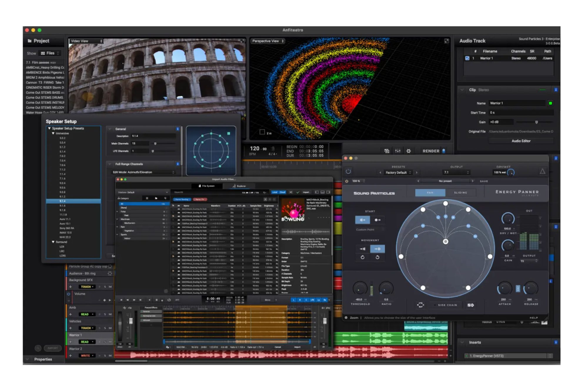Open the settings gear icon beside RENDER
The width and height of the screenshot is (588, 388).
point(409,151)
